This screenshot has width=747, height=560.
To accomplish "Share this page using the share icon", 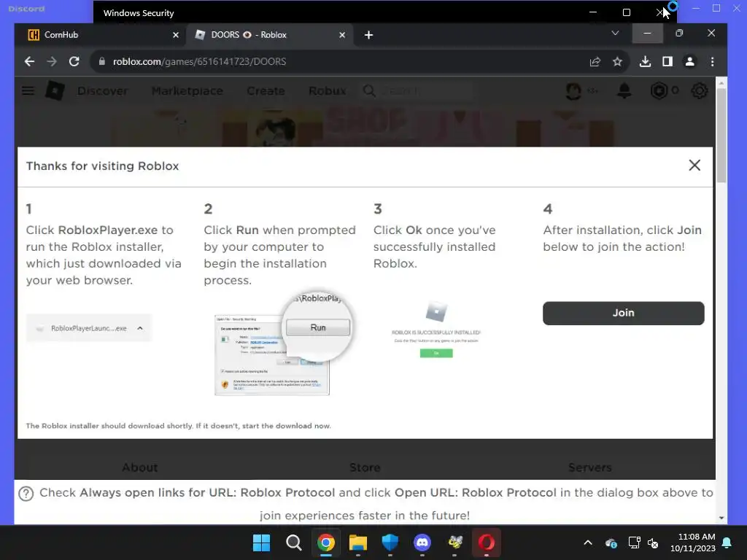I will pyautogui.click(x=595, y=61).
